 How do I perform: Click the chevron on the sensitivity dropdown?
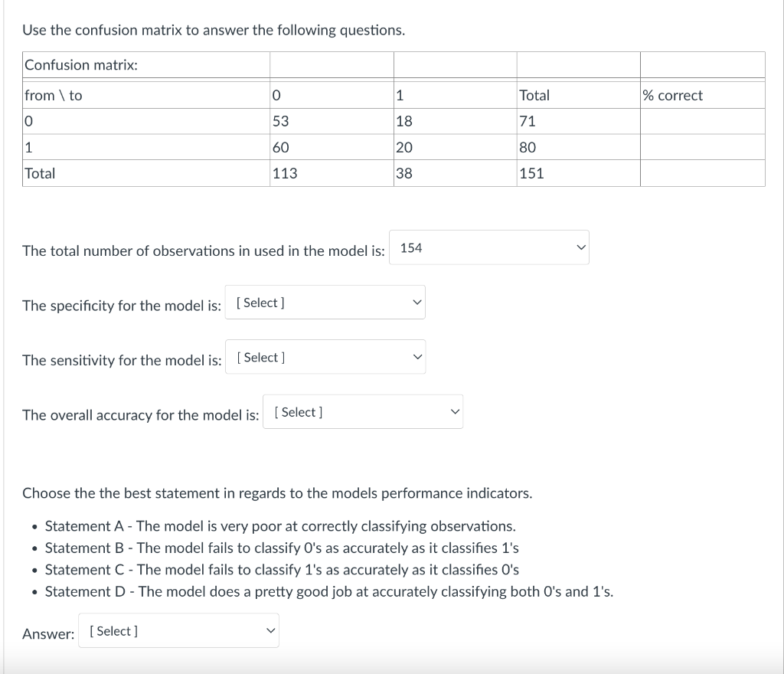point(417,356)
